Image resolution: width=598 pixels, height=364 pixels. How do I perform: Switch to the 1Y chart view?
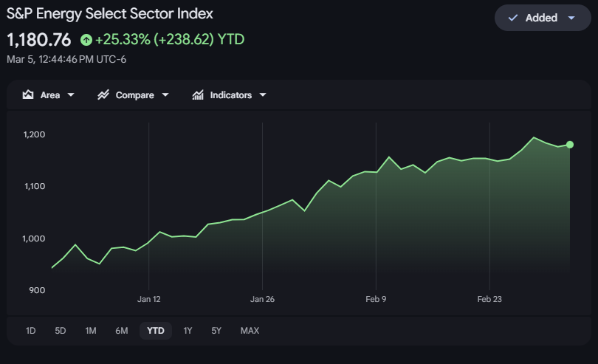coord(188,331)
